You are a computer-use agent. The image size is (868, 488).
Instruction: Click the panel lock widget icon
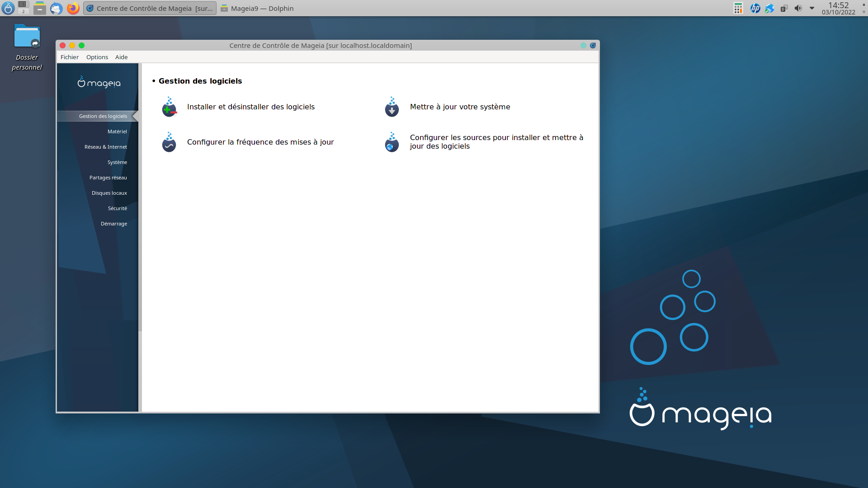[863, 5]
